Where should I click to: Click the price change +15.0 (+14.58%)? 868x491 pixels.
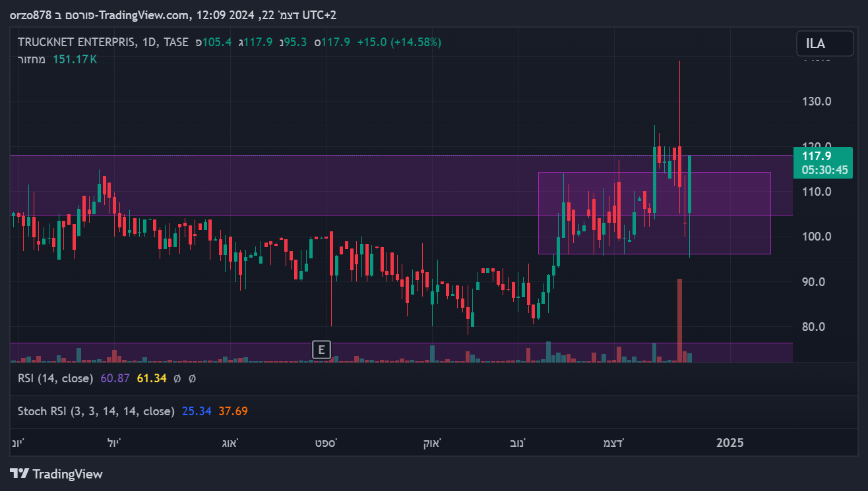tap(399, 42)
